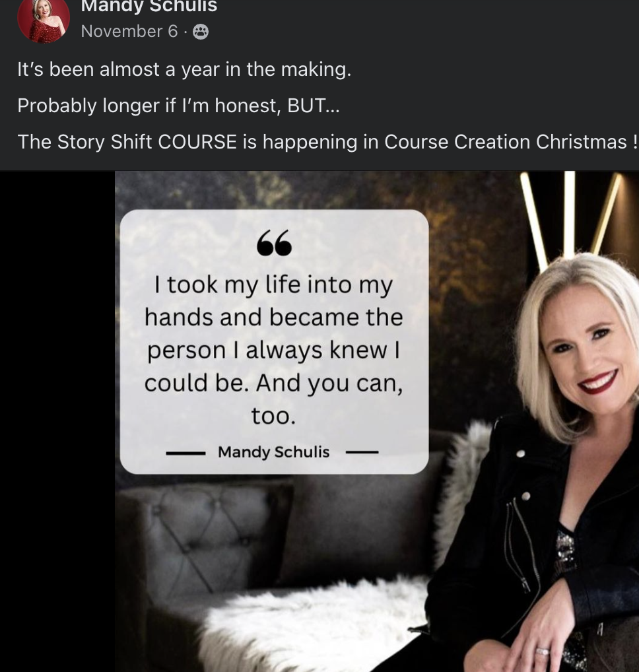Click the group audience privacy icon
This screenshot has height=672, width=639.
[201, 32]
